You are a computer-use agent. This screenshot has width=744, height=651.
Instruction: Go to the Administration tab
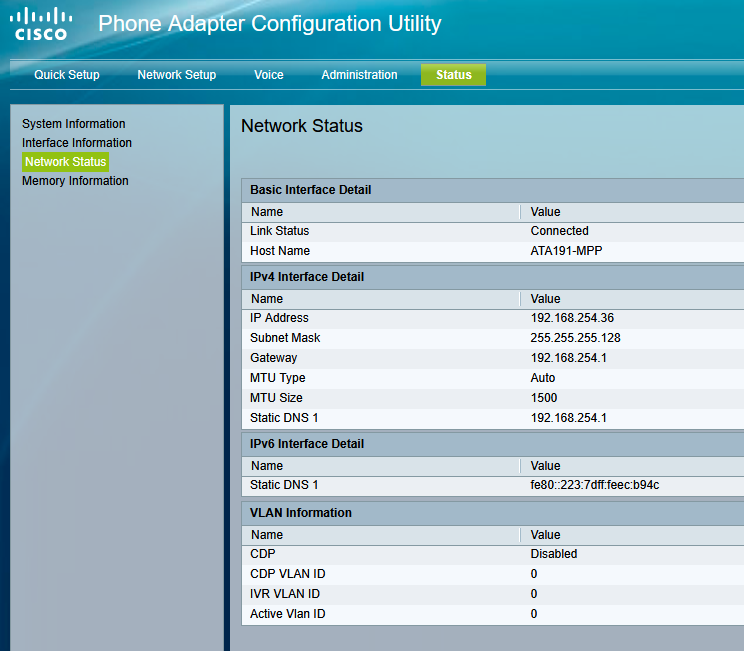pyautogui.click(x=359, y=75)
